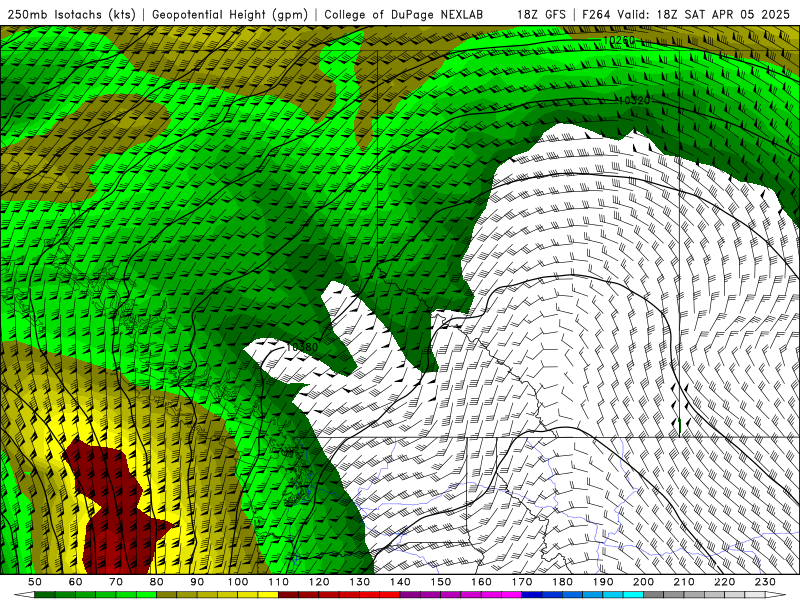This screenshot has width=800, height=600.
Task: Click the 130 value on the color scale
Action: pos(359,582)
